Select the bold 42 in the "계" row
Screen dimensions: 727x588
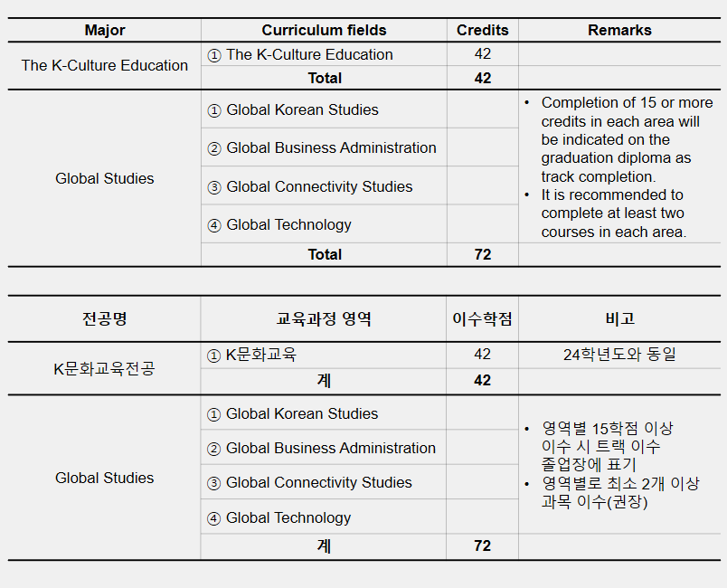tap(482, 380)
